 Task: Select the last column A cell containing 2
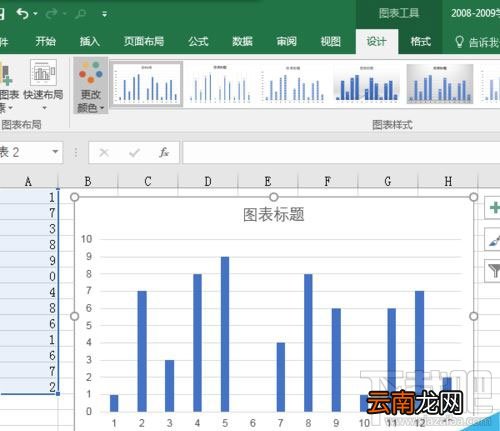(29, 387)
